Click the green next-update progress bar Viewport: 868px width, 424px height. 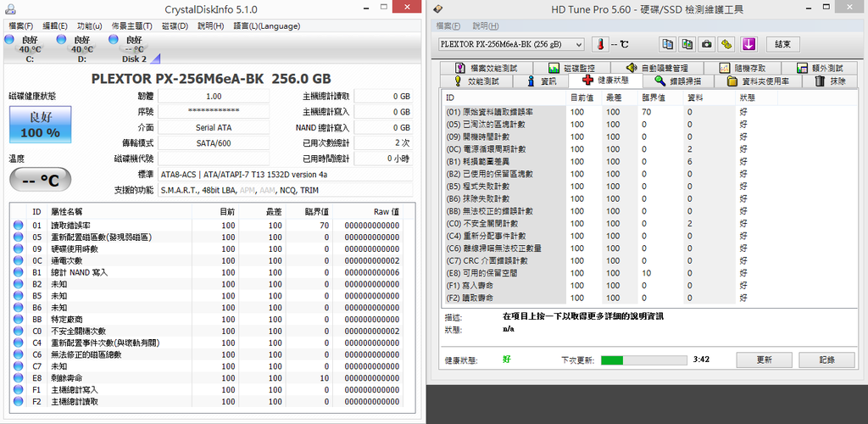coord(641,360)
